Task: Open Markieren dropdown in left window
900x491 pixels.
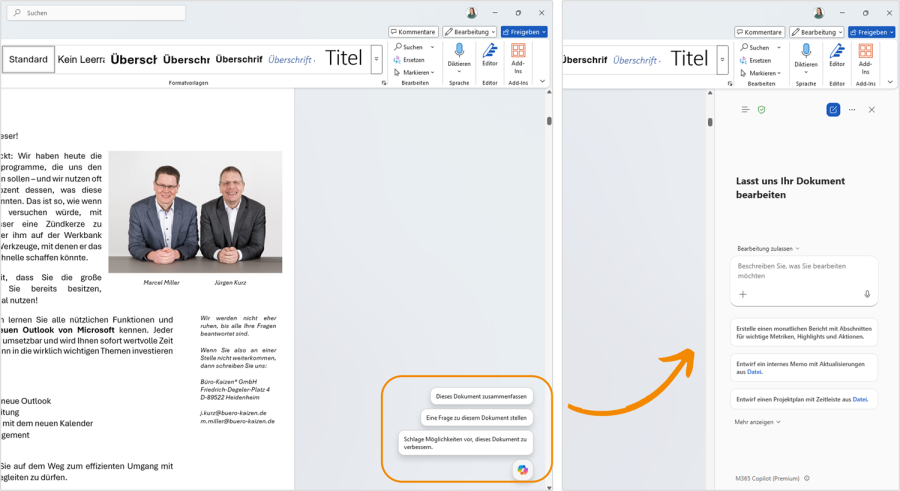Action: [x=414, y=72]
